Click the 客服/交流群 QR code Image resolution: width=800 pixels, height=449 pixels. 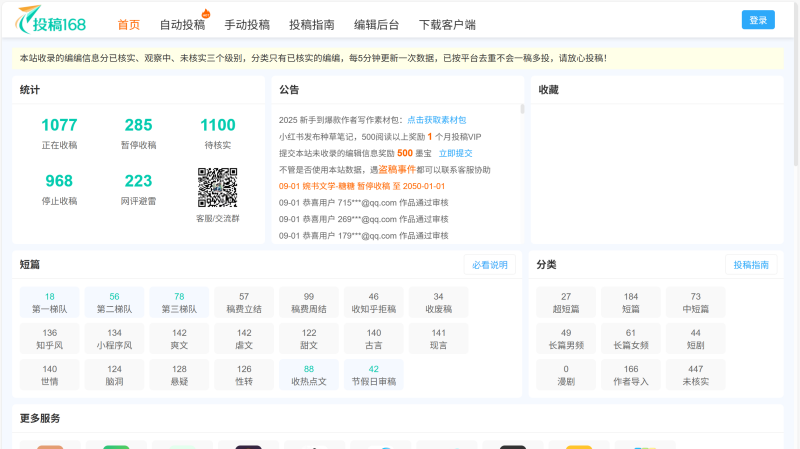(x=217, y=188)
